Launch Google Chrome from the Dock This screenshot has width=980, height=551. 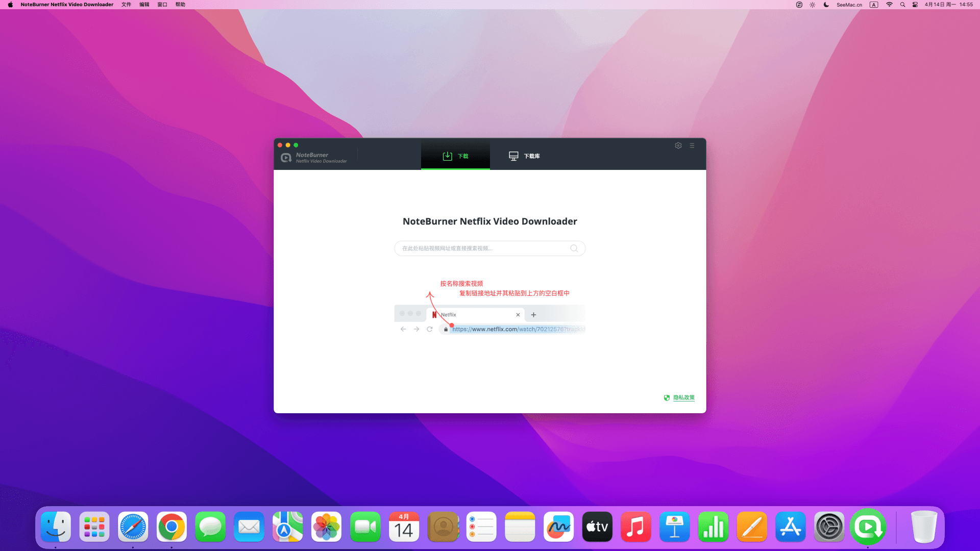pyautogui.click(x=171, y=527)
